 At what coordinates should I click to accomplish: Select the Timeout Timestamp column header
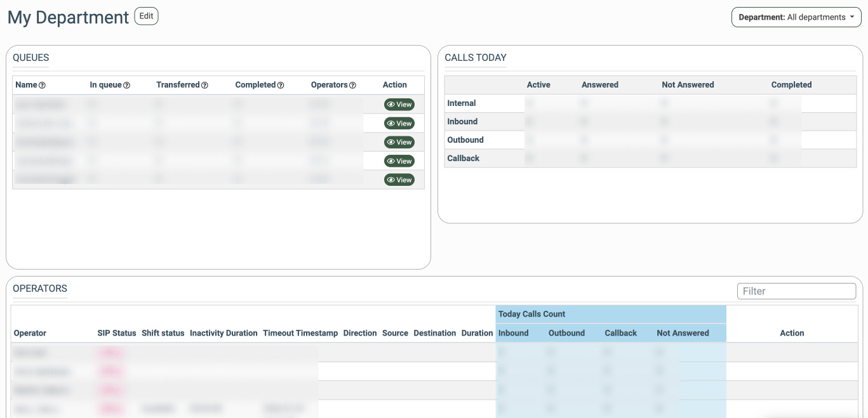(300, 333)
